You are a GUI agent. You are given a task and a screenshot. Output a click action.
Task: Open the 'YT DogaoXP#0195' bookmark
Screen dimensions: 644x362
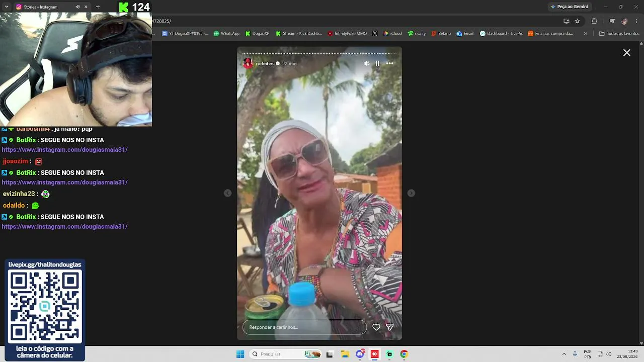[x=185, y=34]
